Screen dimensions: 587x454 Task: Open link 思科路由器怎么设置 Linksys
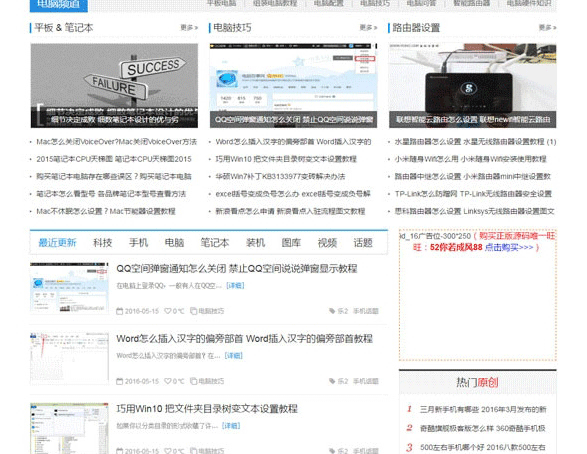(x=474, y=211)
